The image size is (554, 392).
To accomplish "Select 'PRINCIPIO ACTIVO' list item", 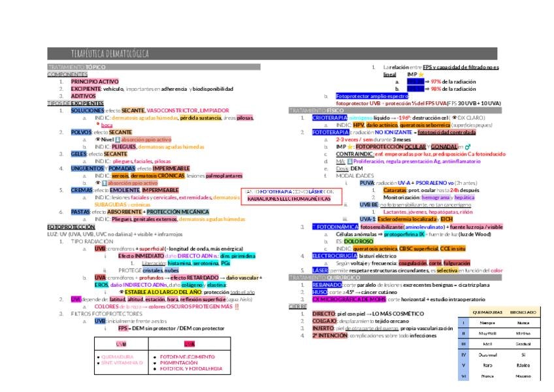I will (95, 82).
